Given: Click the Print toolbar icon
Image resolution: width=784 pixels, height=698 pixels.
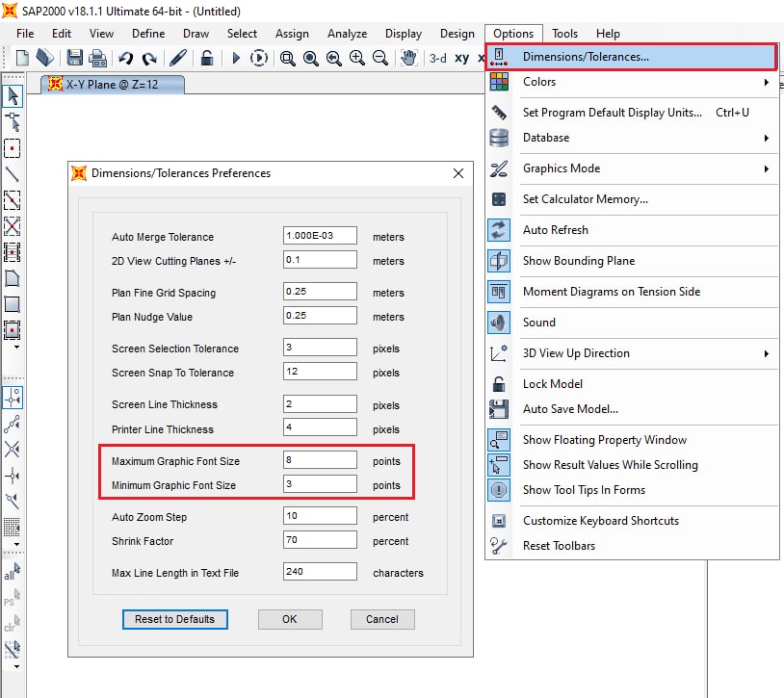Looking at the screenshot, I should (x=97, y=58).
